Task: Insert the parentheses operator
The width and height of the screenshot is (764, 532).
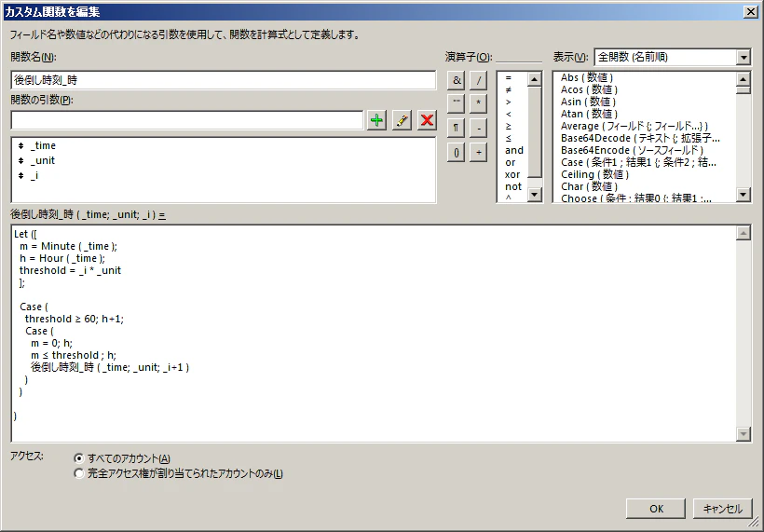Action: pyautogui.click(x=456, y=153)
